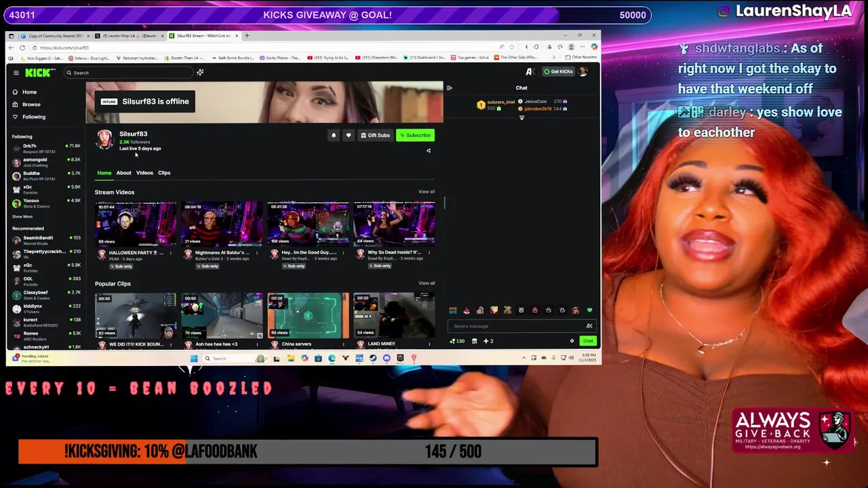Image resolution: width=868 pixels, height=488 pixels.
Task: Open China servers clip thumbnail
Action: coord(308,315)
